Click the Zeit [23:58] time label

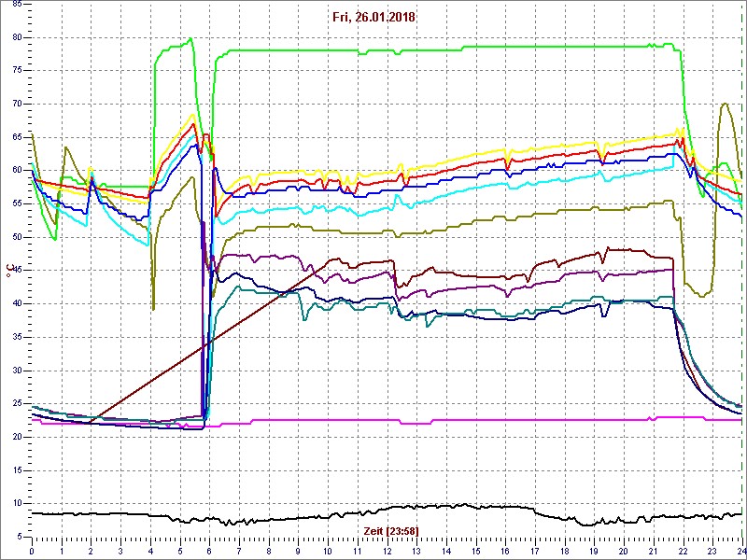(391, 530)
